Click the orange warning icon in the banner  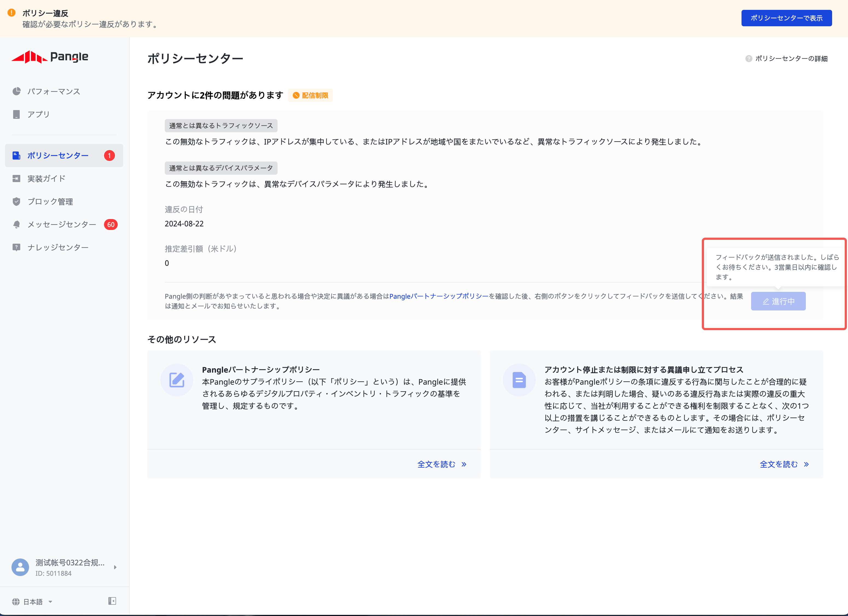pyautogui.click(x=11, y=13)
